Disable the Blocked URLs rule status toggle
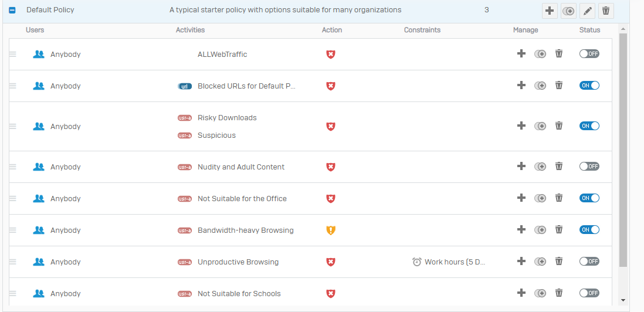Viewport: 644px width, 312px height. [x=589, y=86]
